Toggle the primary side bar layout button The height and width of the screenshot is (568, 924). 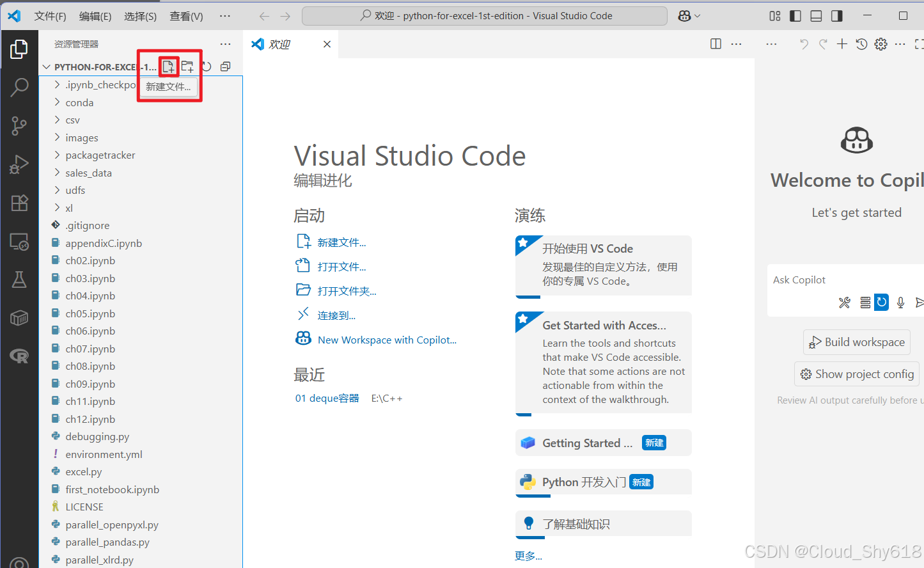coord(795,16)
